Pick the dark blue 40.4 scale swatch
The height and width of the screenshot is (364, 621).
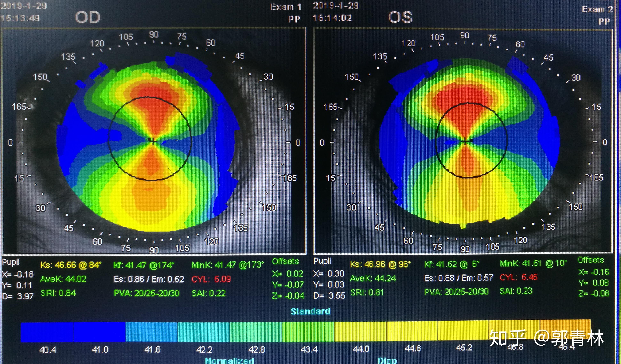click(x=47, y=332)
